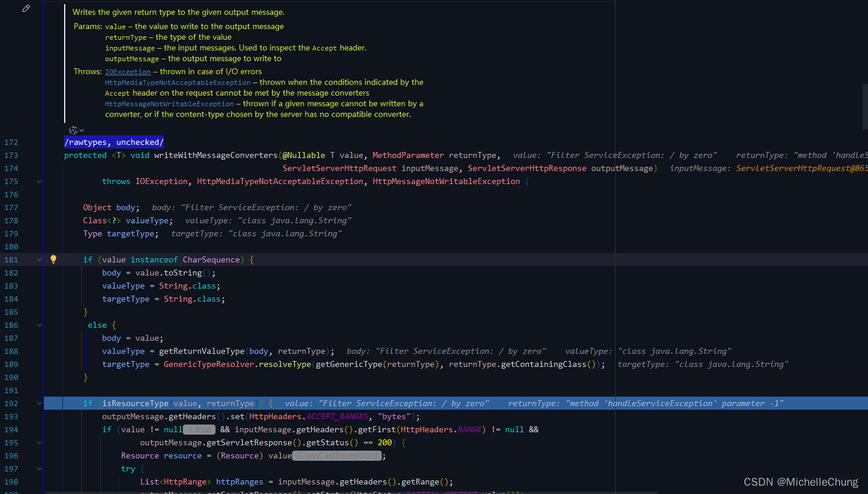This screenshot has height=494, width=868.
Task: Click the ClassCastException inline hint on line 196
Action: (x=337, y=455)
